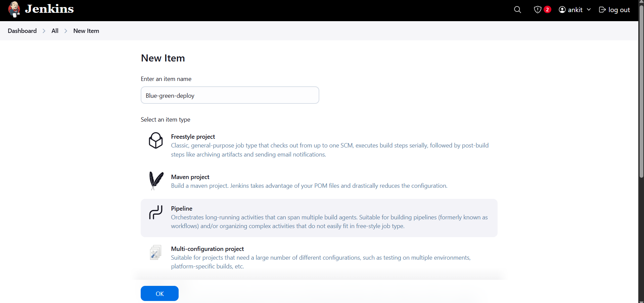Viewport: 644px width, 303px height.
Task: Select the Maven project feather icon
Action: pos(156,181)
